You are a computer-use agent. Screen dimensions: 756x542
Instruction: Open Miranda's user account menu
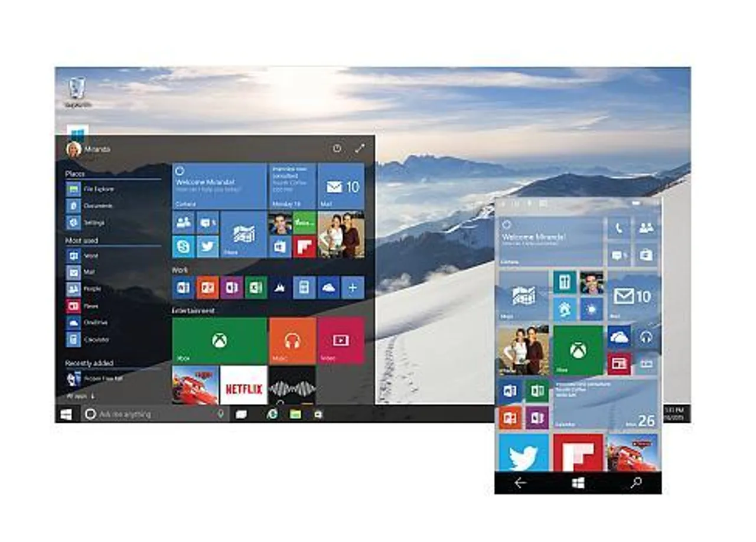(87, 149)
